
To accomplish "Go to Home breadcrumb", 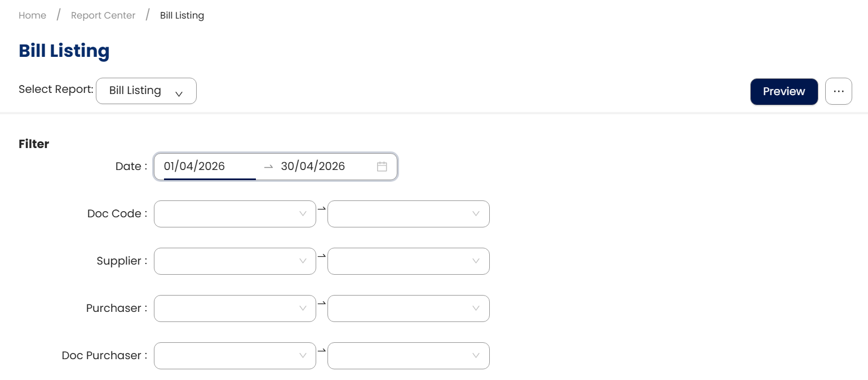I will pos(32,16).
